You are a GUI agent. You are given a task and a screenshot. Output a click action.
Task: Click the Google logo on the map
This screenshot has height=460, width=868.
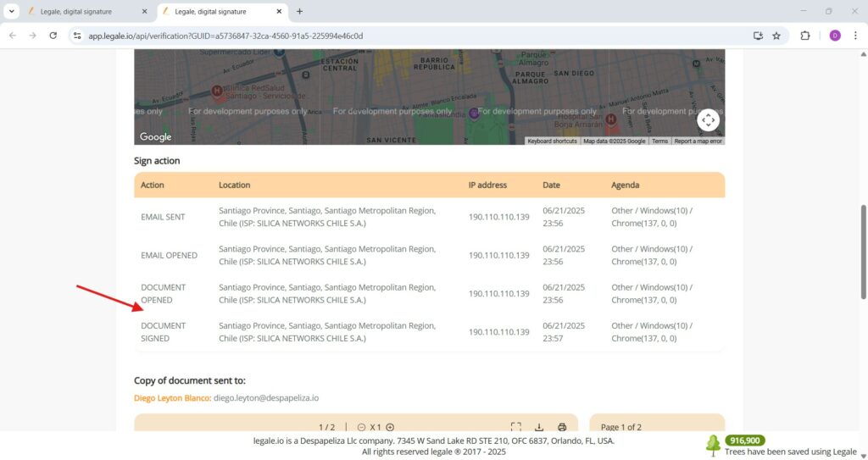[156, 136]
